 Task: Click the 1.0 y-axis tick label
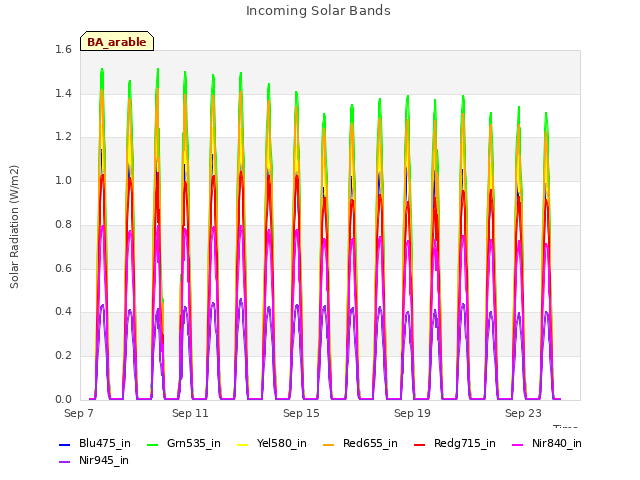click(x=63, y=180)
